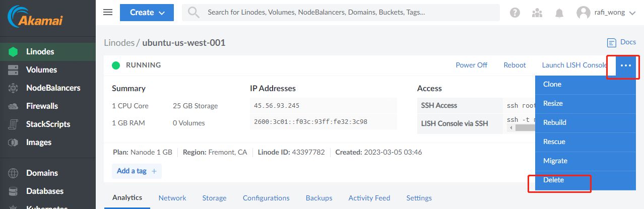
Task: Click the Akamai logo
Action: point(34,18)
